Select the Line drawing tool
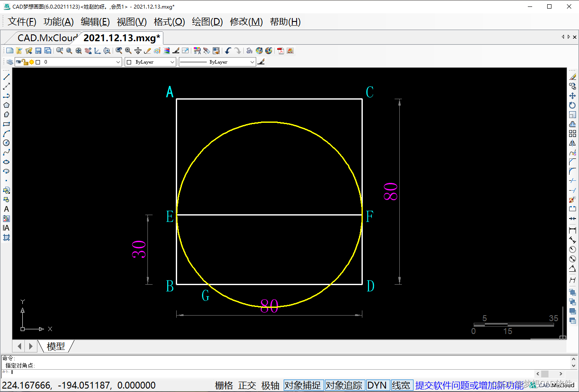 coord(6,77)
